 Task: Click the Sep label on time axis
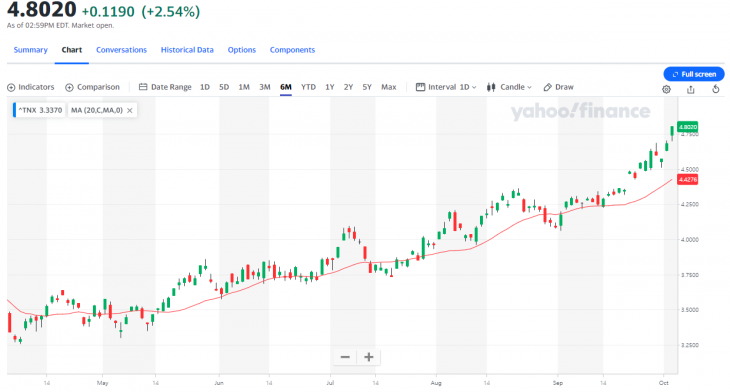coord(558,383)
